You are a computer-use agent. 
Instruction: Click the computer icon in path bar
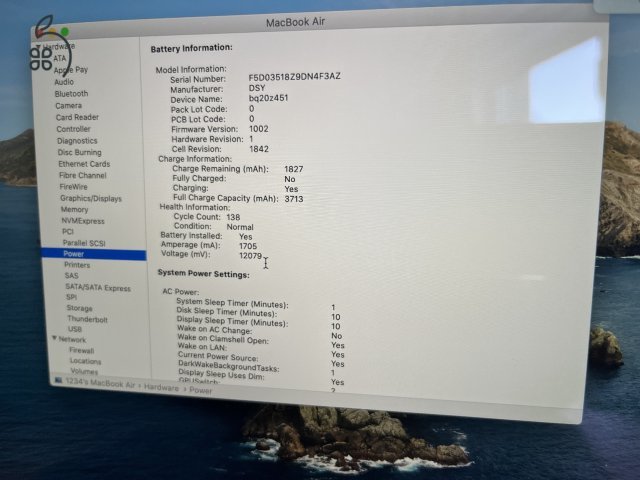58,380
